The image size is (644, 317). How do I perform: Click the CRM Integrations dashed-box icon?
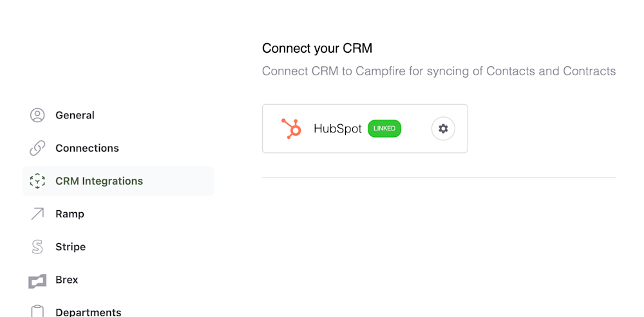point(37,181)
